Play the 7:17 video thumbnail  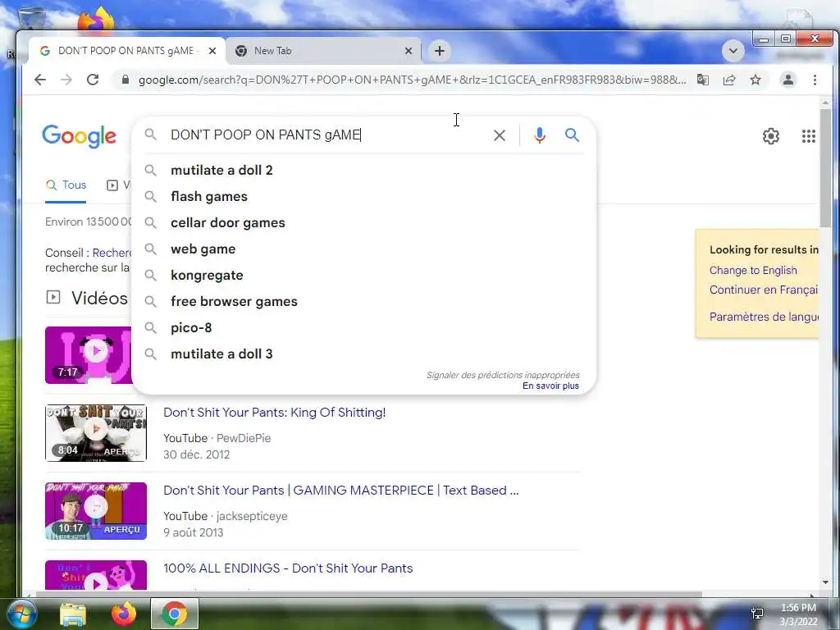tap(89, 354)
